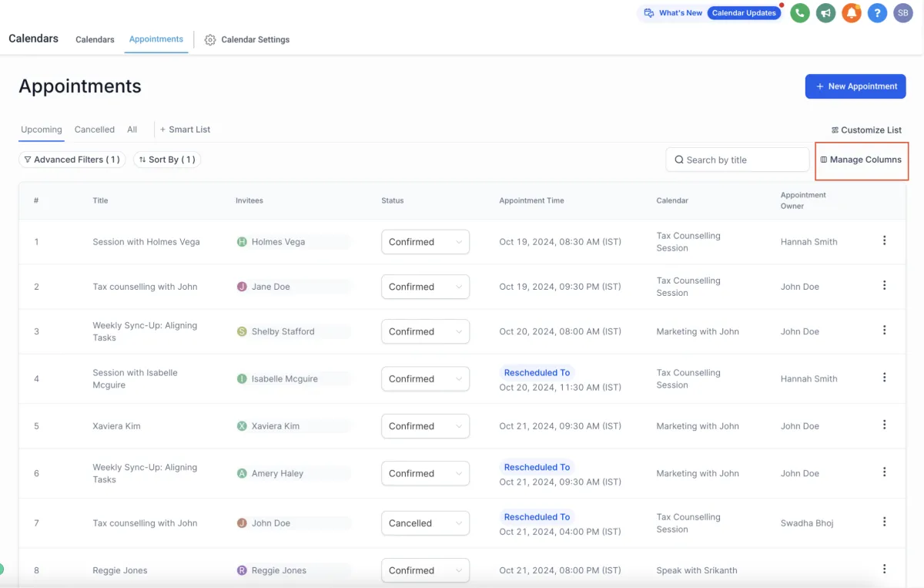The width and height of the screenshot is (924, 588).
Task: Open the megaphone announcements icon
Action: click(x=826, y=13)
